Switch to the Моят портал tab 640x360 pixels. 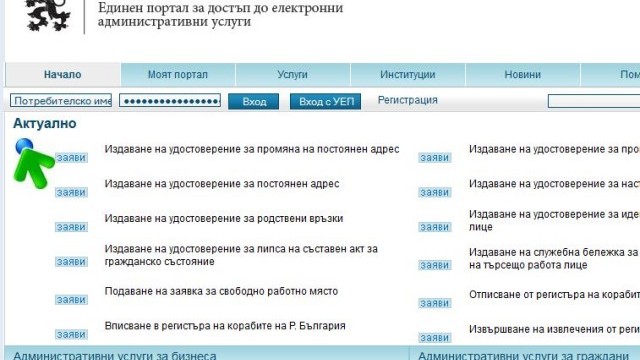click(x=178, y=75)
